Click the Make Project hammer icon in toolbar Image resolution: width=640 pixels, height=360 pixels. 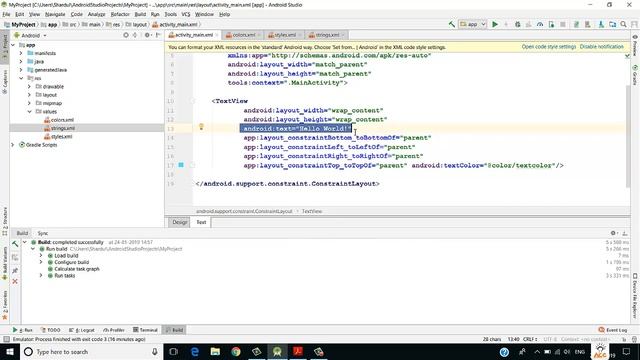point(451,24)
